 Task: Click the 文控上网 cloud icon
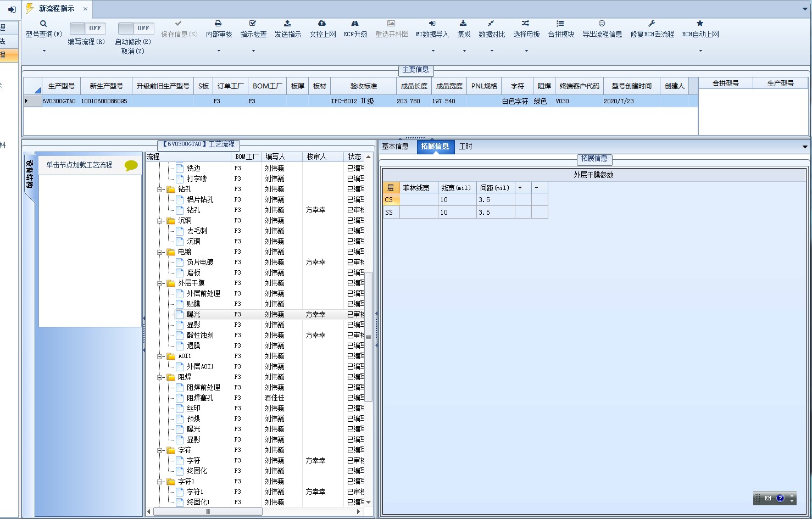[x=322, y=24]
